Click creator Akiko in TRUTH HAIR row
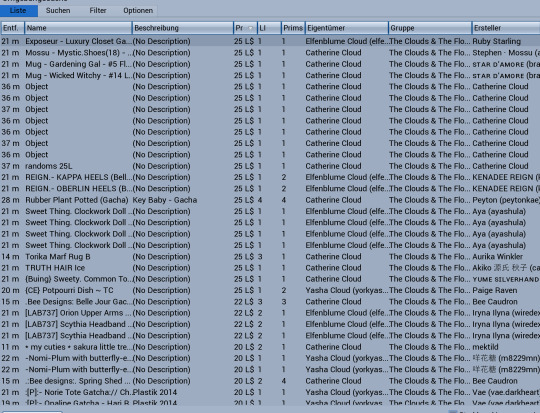540x413 pixels. [x=506, y=268]
